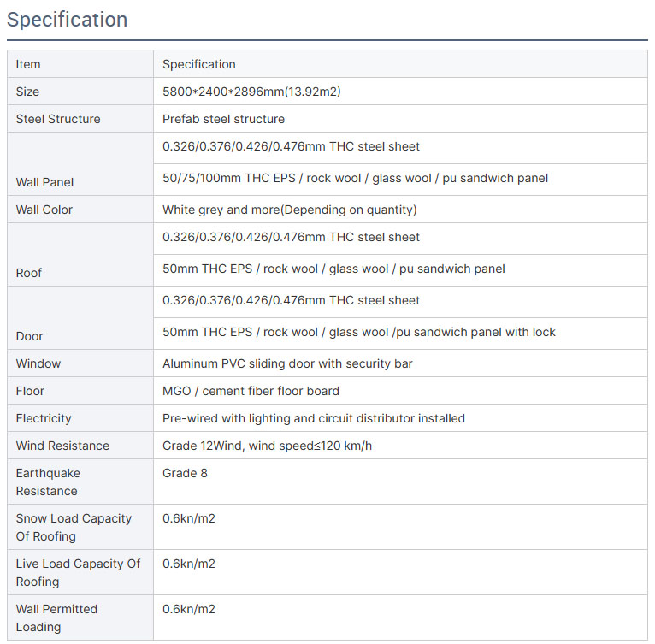
Task: Select the Item column header cell
Action: [x=80, y=64]
